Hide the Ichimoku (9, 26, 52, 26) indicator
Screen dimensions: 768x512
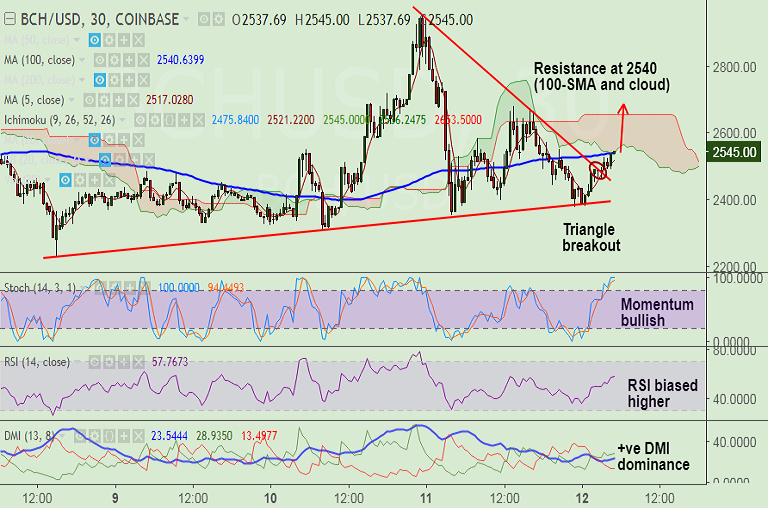coord(140,120)
